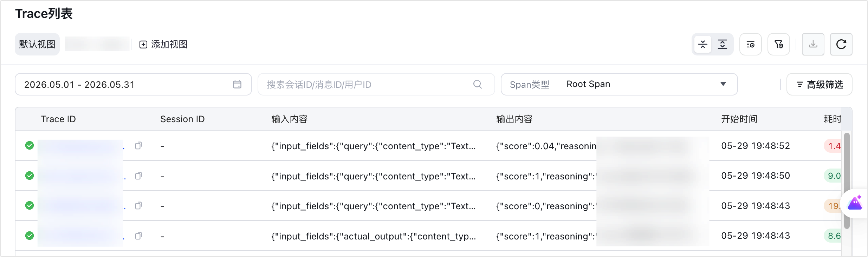Click the red 1.4 duration badge
The height and width of the screenshot is (257, 868).
[833, 146]
